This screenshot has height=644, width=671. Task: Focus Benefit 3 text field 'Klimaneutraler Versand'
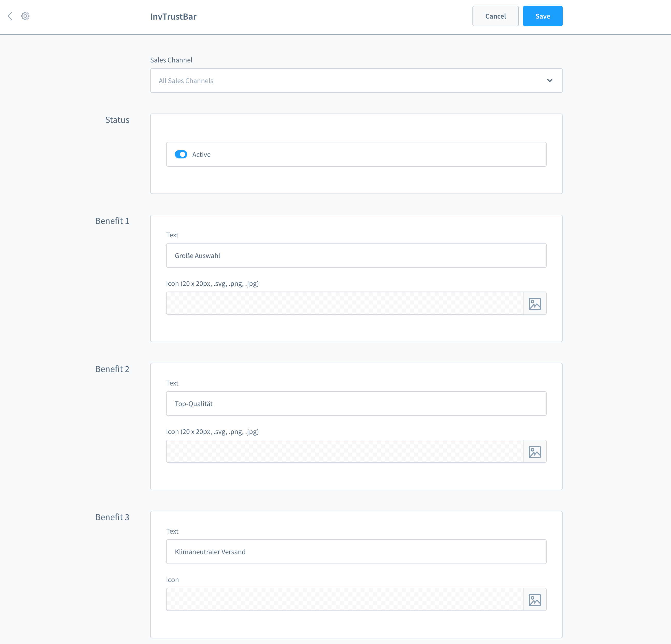356,552
